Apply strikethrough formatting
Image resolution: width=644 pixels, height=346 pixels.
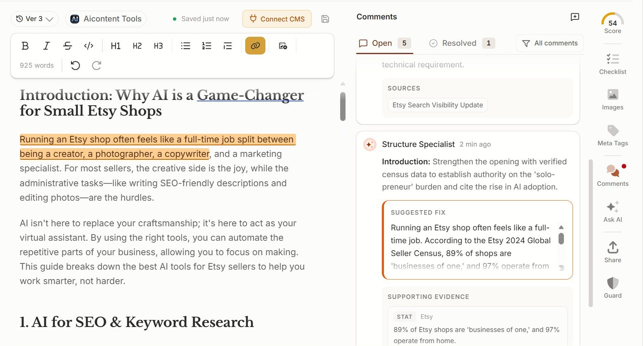[68, 46]
